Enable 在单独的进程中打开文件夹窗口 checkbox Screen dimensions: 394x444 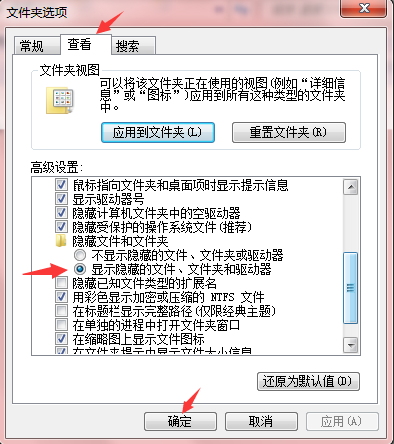click(61, 325)
